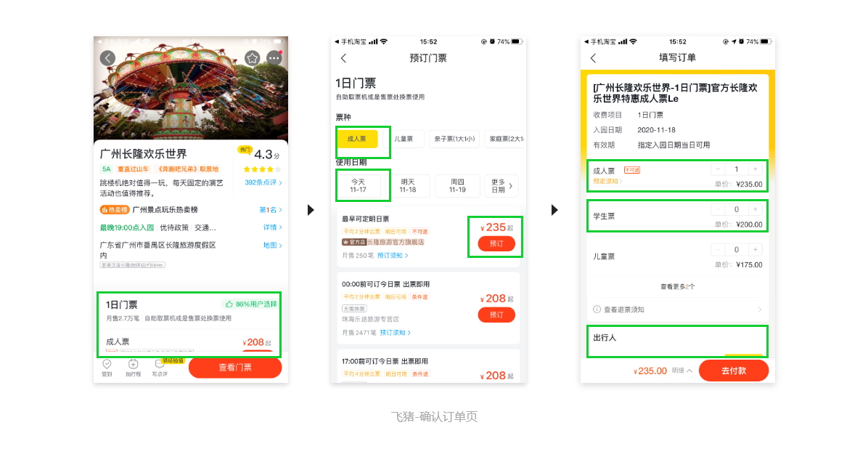Go back from the 填写订单 page
This screenshot has height=449, width=868.
(594, 58)
